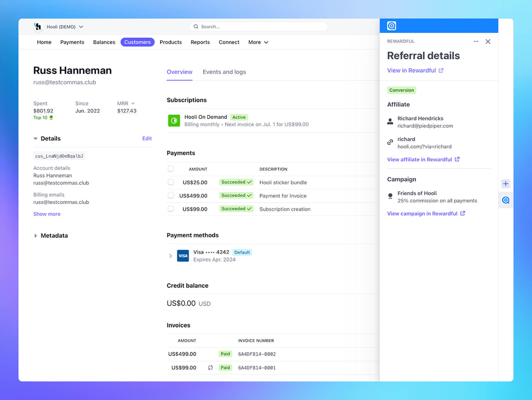
Task: Select the Customers menu item
Action: (138, 42)
